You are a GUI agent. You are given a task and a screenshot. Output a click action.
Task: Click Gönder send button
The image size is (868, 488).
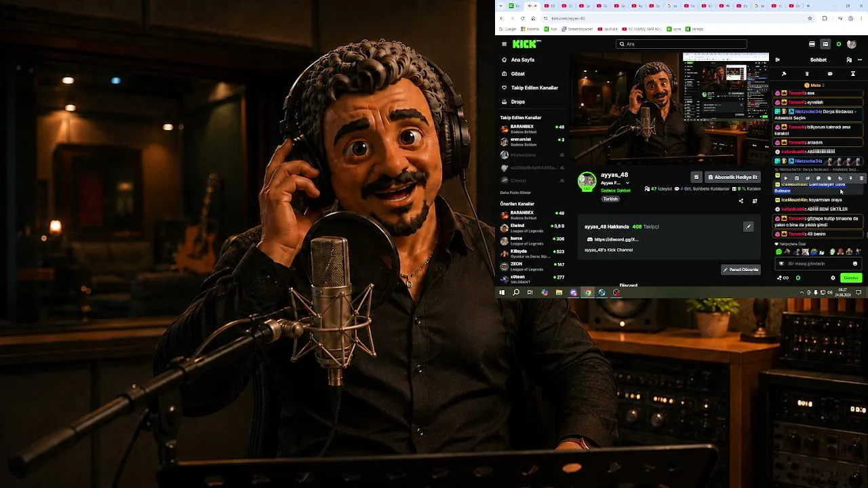click(x=851, y=278)
